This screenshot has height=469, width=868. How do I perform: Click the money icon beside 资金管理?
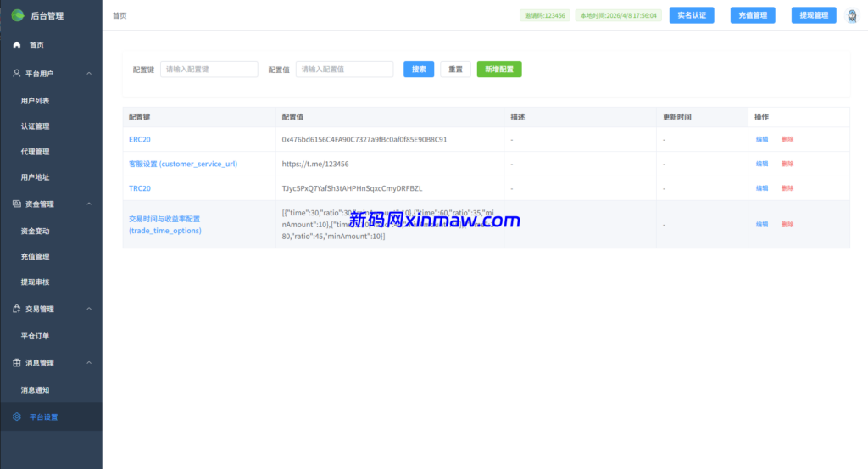[17, 204]
